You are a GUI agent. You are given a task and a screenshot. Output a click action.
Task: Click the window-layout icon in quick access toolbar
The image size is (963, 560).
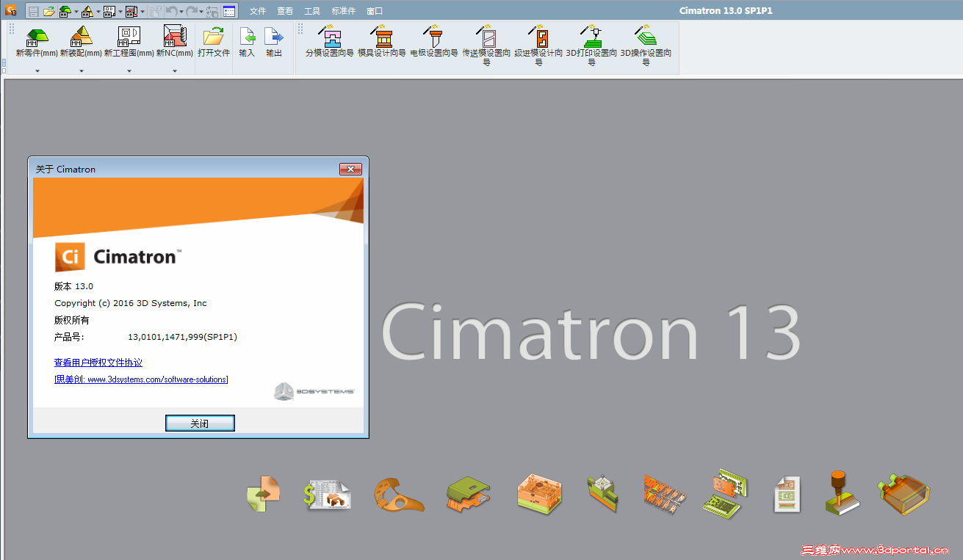pyautogui.click(x=229, y=11)
